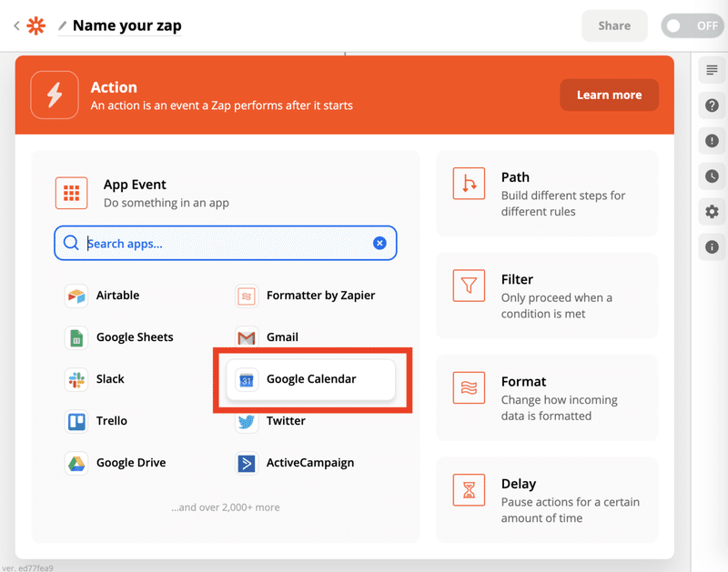Click '...and over 2,000+ more' text

pyautogui.click(x=225, y=507)
